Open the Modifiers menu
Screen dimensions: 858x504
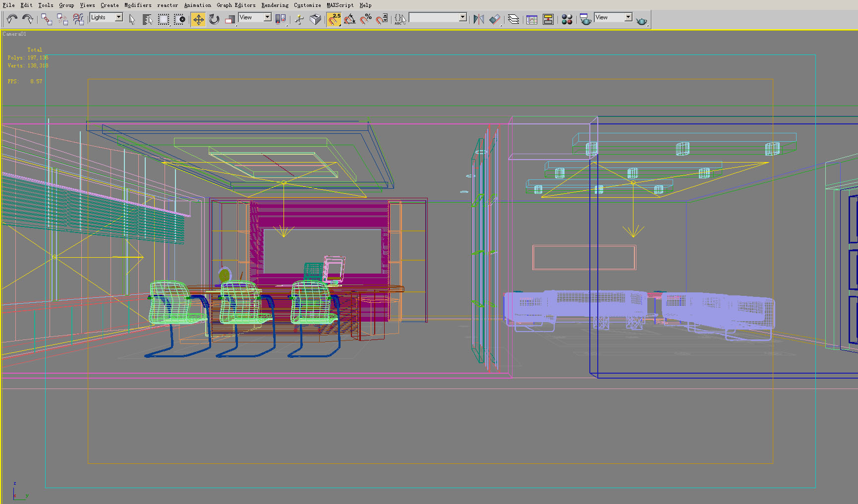pyautogui.click(x=138, y=5)
